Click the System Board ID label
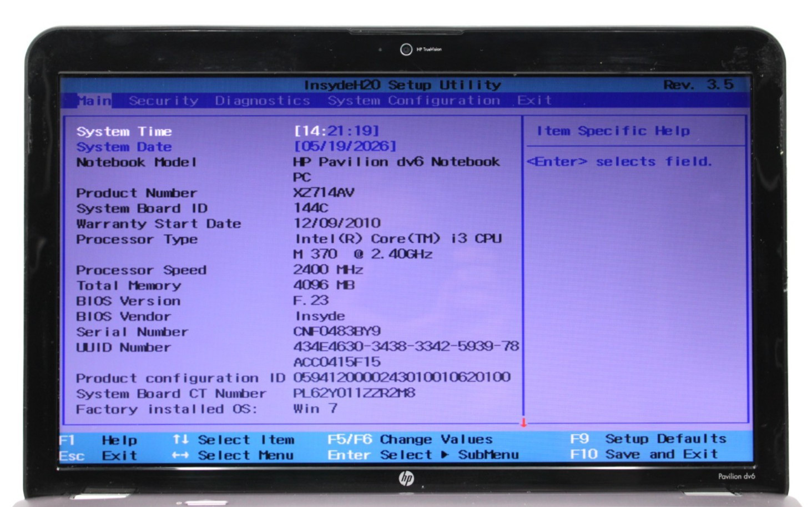This screenshot has width=812, height=507. click(142, 208)
